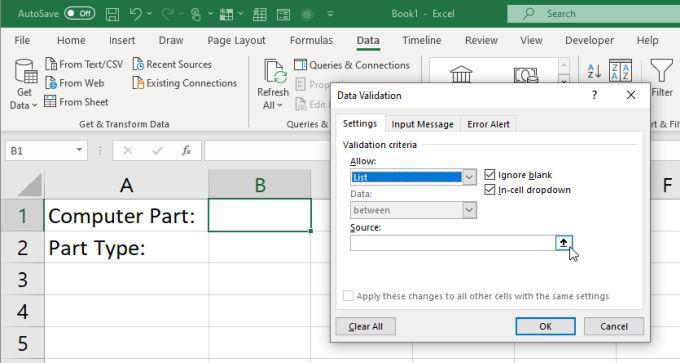The image size is (680, 363).
Task: Select column B header
Action: click(x=260, y=185)
